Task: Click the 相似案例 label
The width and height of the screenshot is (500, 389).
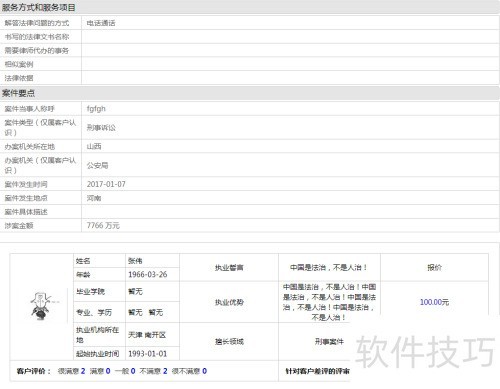Action: click(x=19, y=64)
